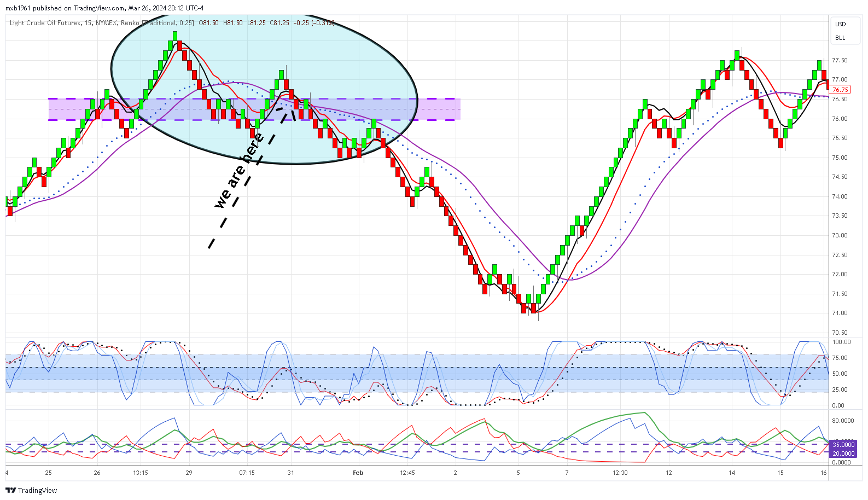
Task: Click the TradingView logo at bottom left
Action: [x=31, y=490]
